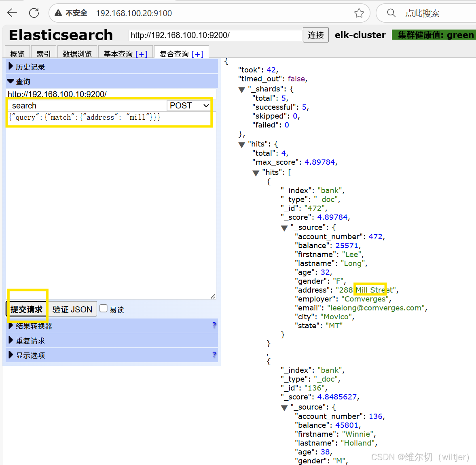This screenshot has height=465, width=476.
Task: Click the cluster URL field next to 连接
Action: point(216,35)
